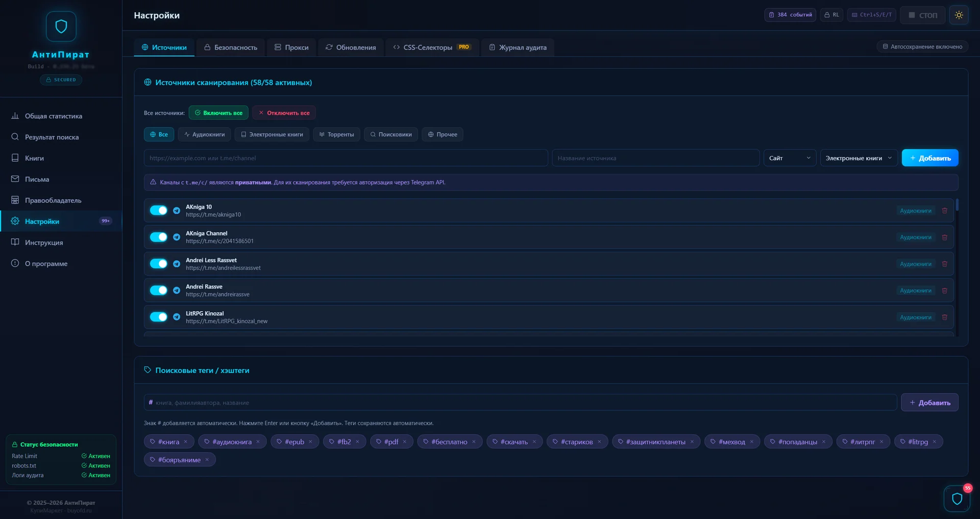Remove the #epub tag
The width and height of the screenshot is (980, 519).
click(x=310, y=442)
